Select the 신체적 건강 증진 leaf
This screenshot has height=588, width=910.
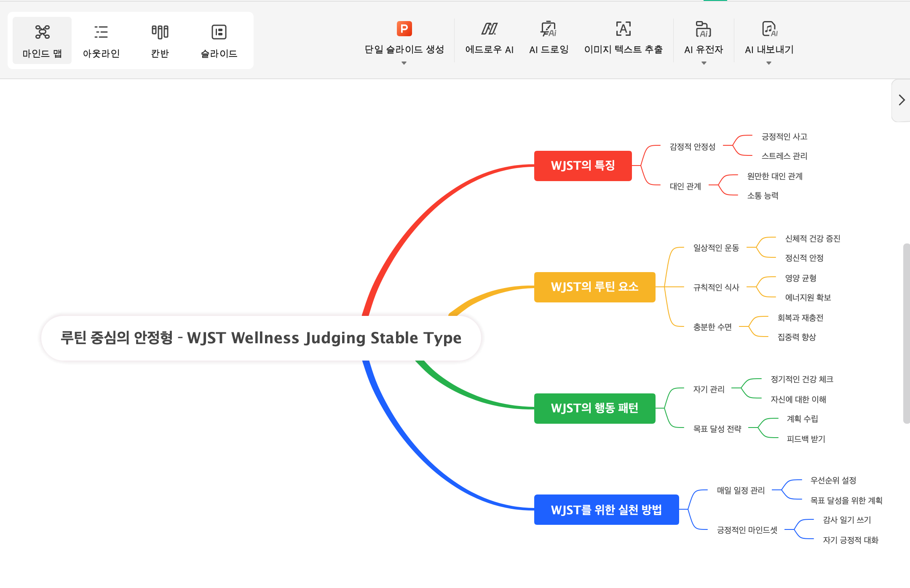coord(813,238)
